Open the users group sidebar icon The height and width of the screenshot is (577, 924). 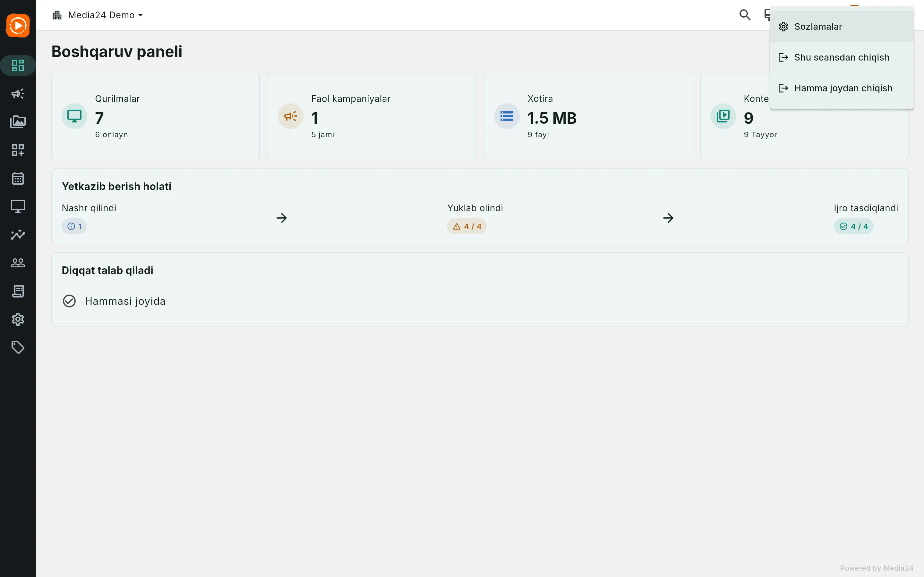(18, 263)
